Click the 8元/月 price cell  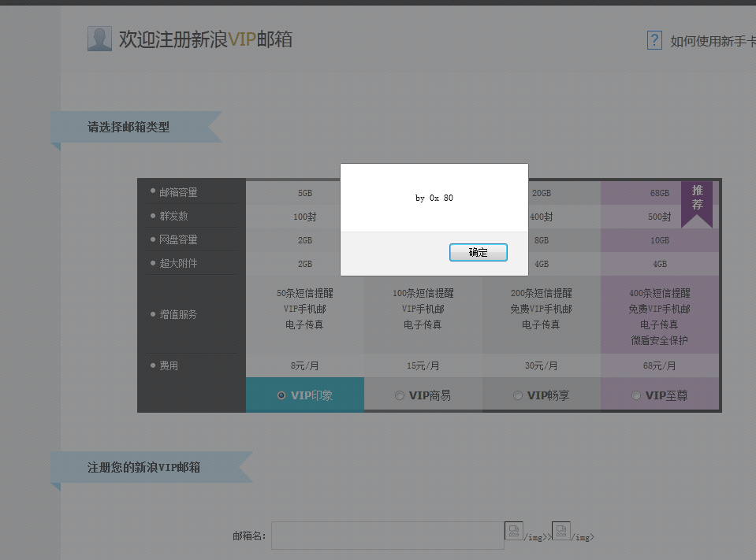pyautogui.click(x=305, y=366)
